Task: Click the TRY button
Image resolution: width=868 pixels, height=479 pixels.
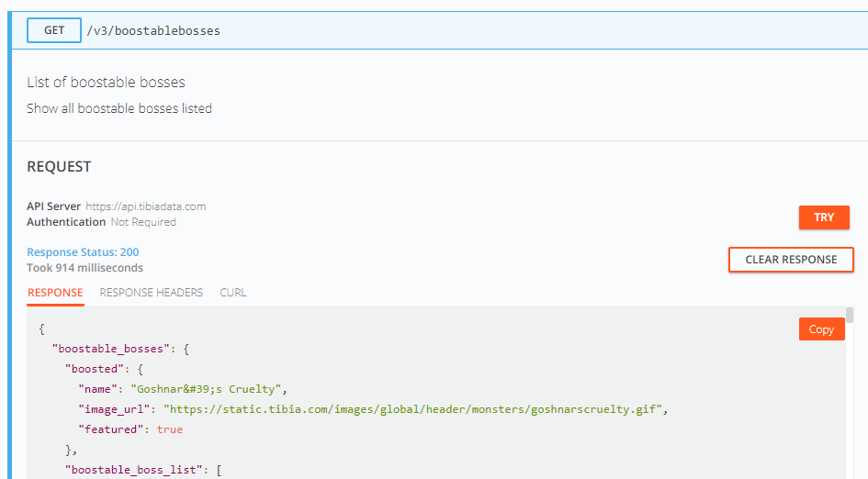Action: [x=824, y=217]
